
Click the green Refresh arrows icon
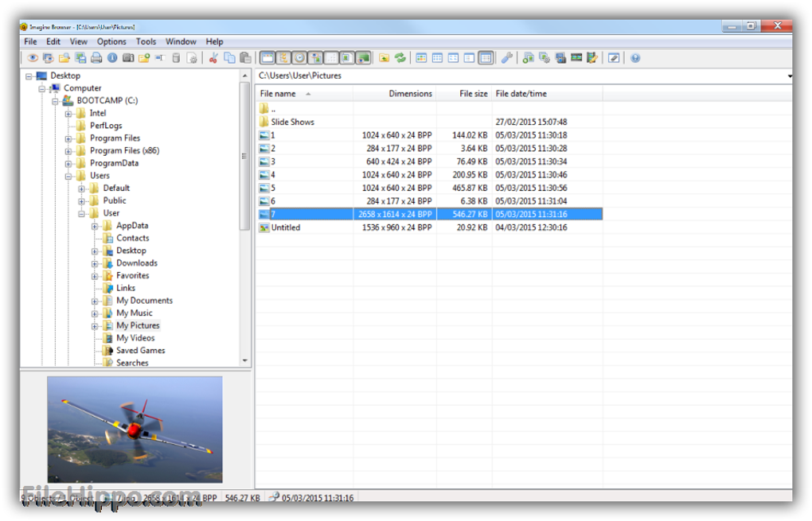point(400,58)
